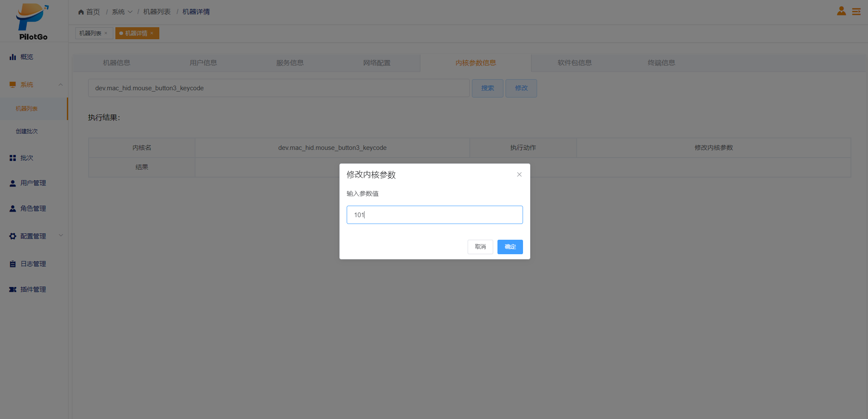
Task: Click the PilotGo logo
Action: 33,21
